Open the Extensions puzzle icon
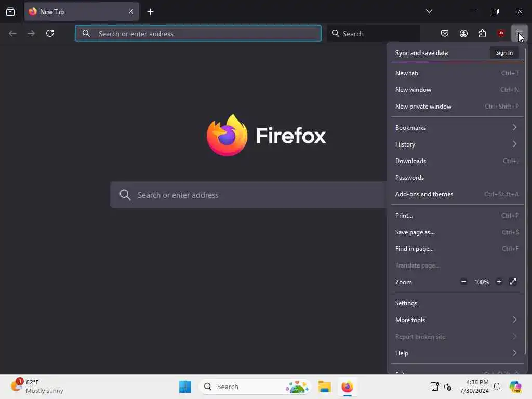The image size is (532, 399). (x=482, y=33)
